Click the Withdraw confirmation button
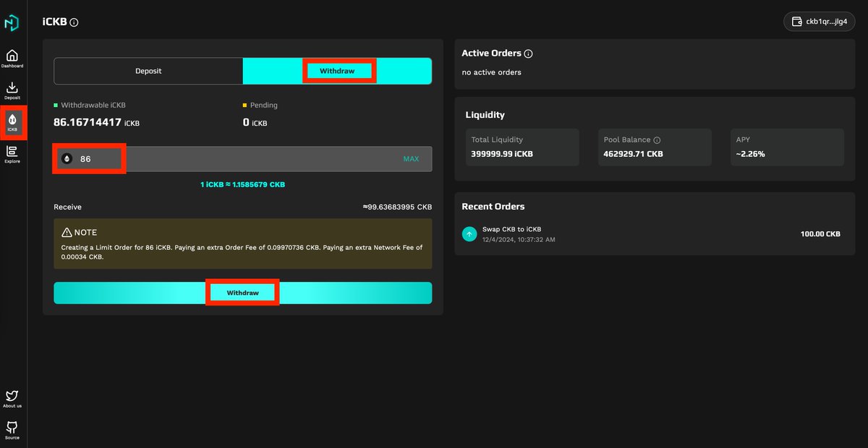Screen dimensions: 868x448 [242, 293]
